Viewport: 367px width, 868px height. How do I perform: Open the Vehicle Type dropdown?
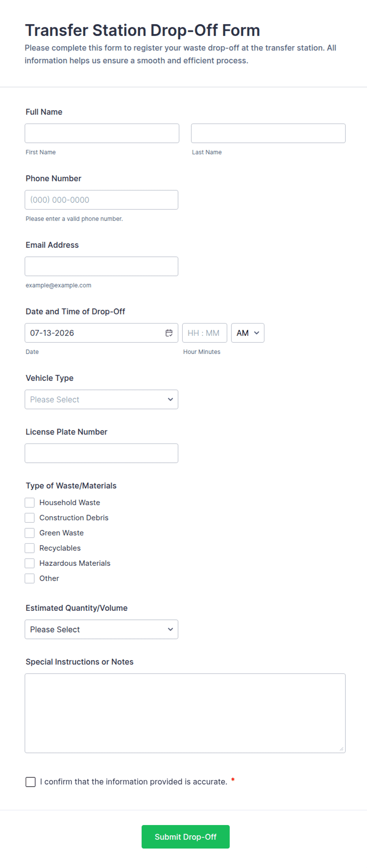101,399
